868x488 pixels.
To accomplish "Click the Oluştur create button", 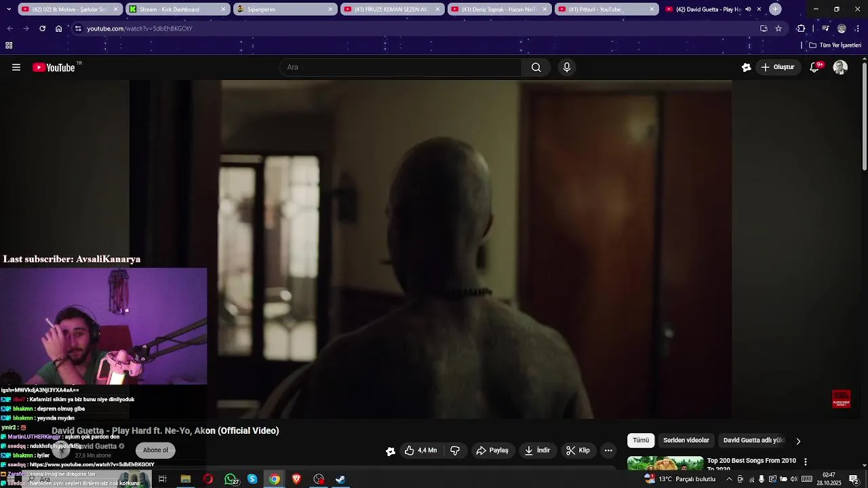I will point(777,67).
